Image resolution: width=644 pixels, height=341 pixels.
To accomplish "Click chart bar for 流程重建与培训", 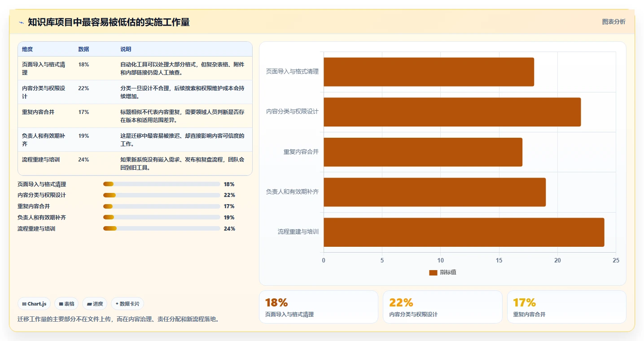I will coord(464,232).
